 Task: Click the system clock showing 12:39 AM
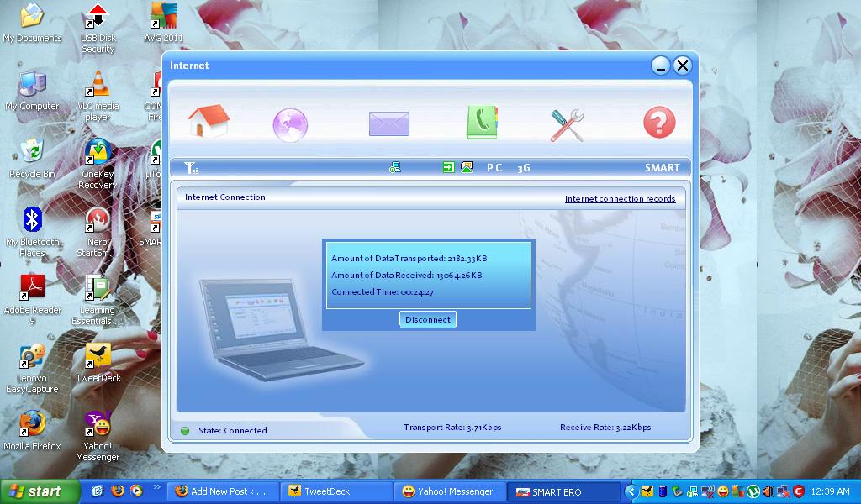tap(831, 491)
